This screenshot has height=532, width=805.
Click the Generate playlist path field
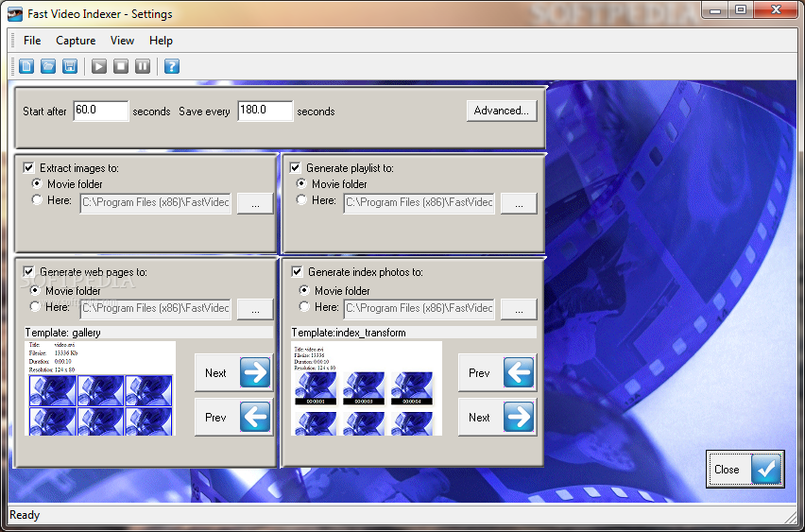[x=419, y=203]
